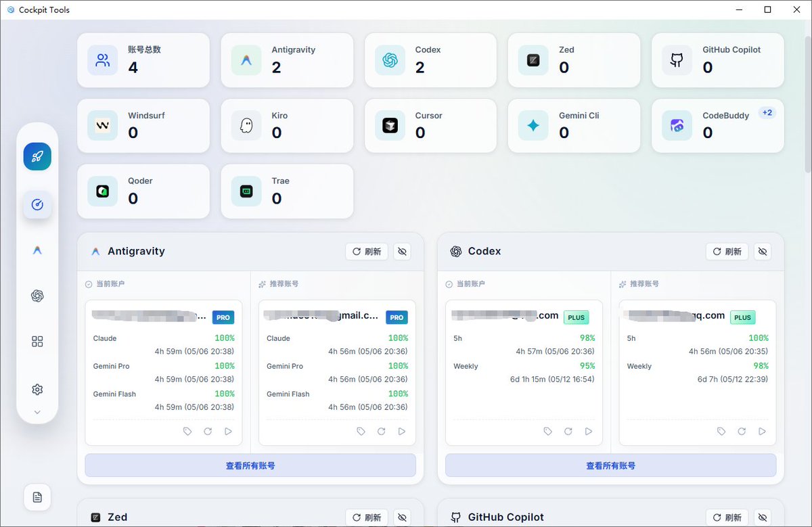Click the total accounts people icon
Screen dimensions: 812x527
[x=103, y=60]
